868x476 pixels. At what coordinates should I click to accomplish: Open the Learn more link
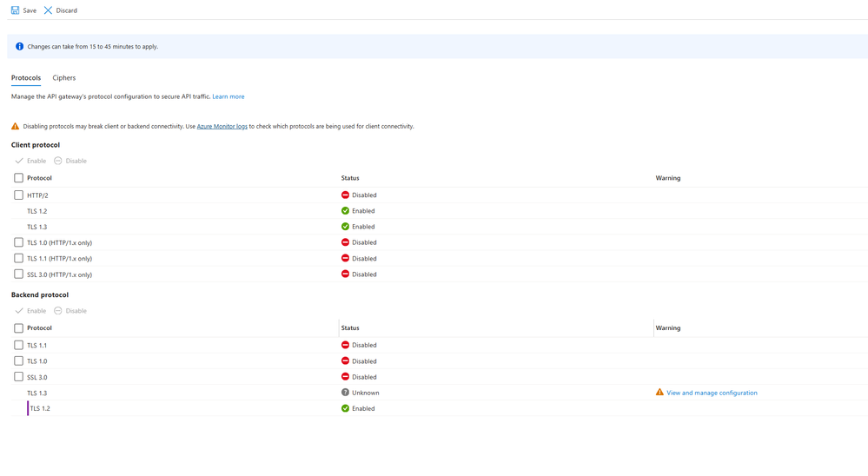[x=228, y=96]
